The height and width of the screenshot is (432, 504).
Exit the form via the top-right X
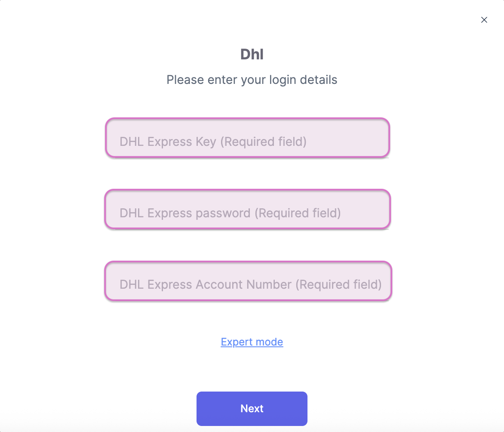tap(484, 20)
